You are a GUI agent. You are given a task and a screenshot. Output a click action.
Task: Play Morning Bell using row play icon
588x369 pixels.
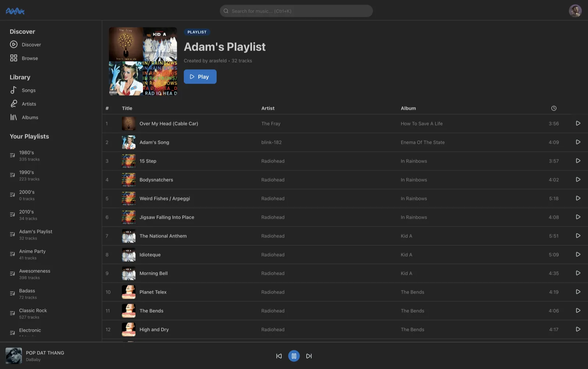(578, 273)
